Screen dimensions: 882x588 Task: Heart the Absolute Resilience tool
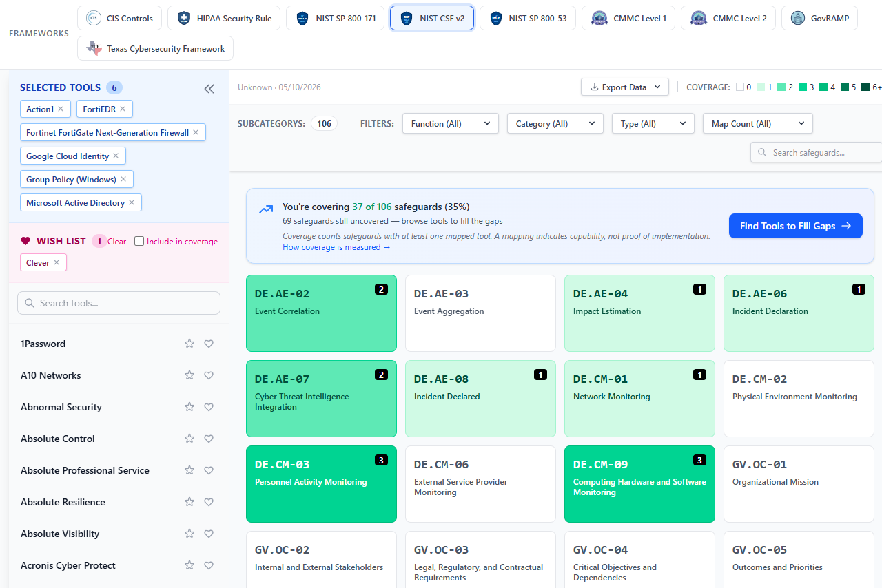[x=209, y=502]
